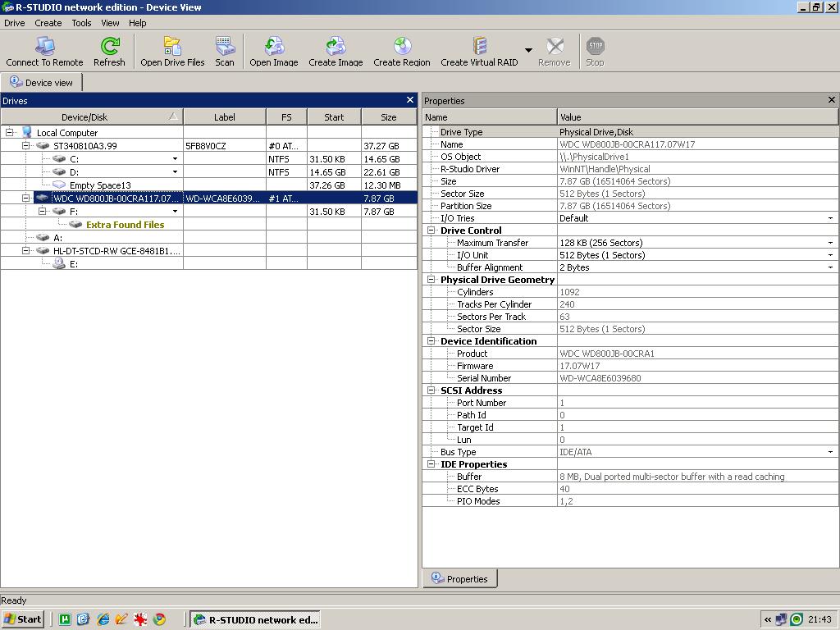The image size is (840, 630).
Task: Start a Scan of the selected drive
Action: [x=225, y=52]
